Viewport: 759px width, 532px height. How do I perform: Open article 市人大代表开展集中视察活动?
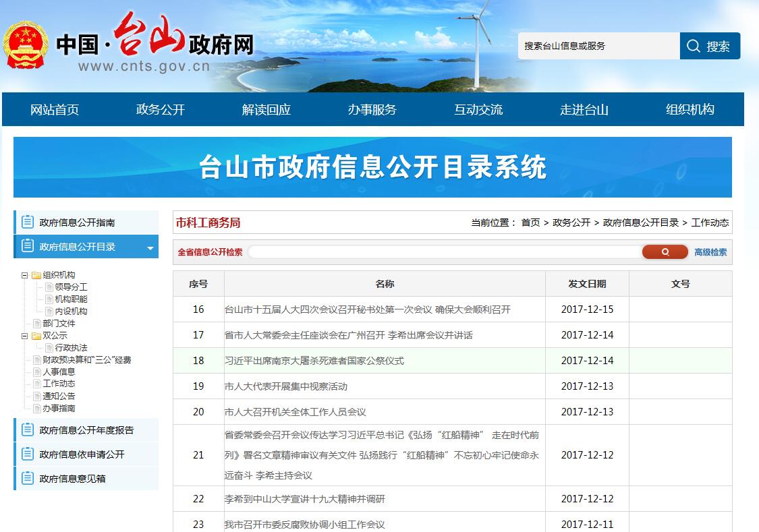pyautogui.click(x=286, y=386)
